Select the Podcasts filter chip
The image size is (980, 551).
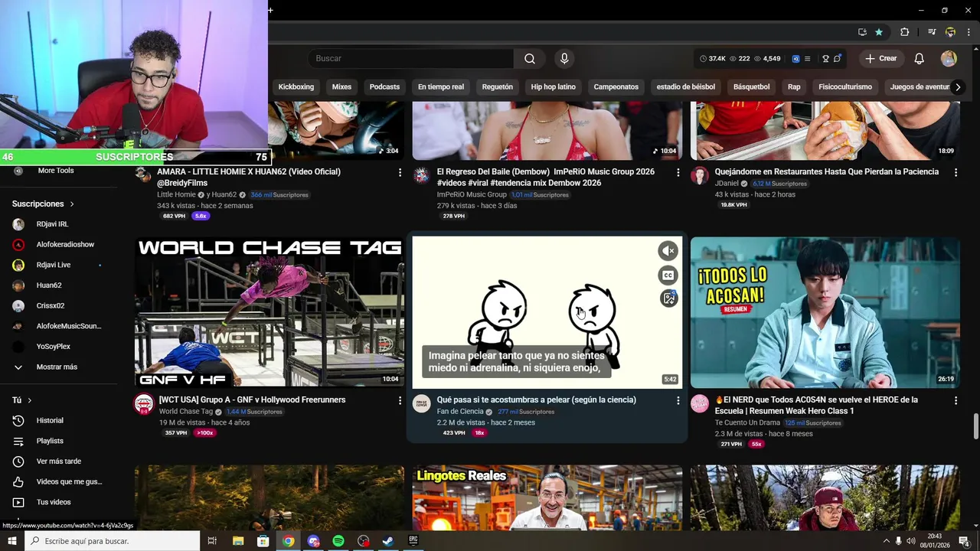384,87
